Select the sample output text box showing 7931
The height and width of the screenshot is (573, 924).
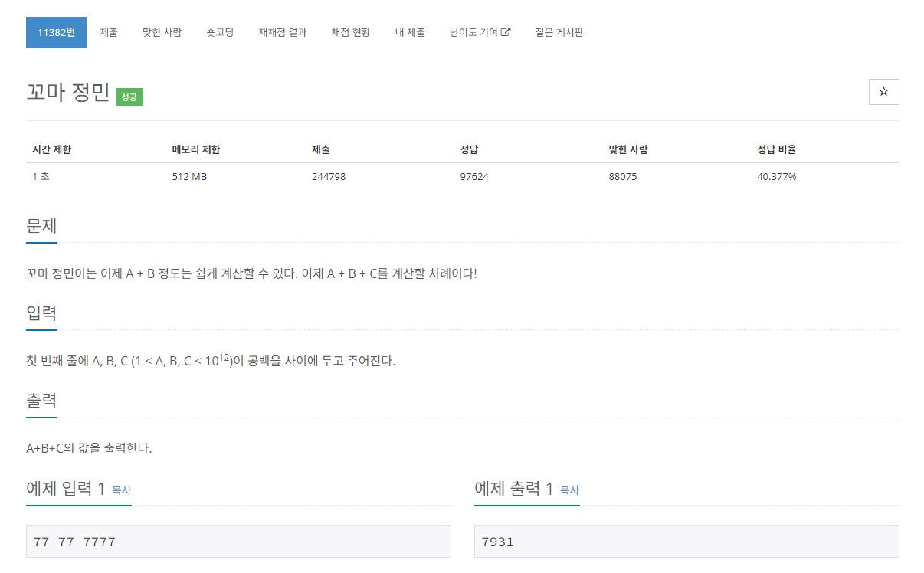687,541
